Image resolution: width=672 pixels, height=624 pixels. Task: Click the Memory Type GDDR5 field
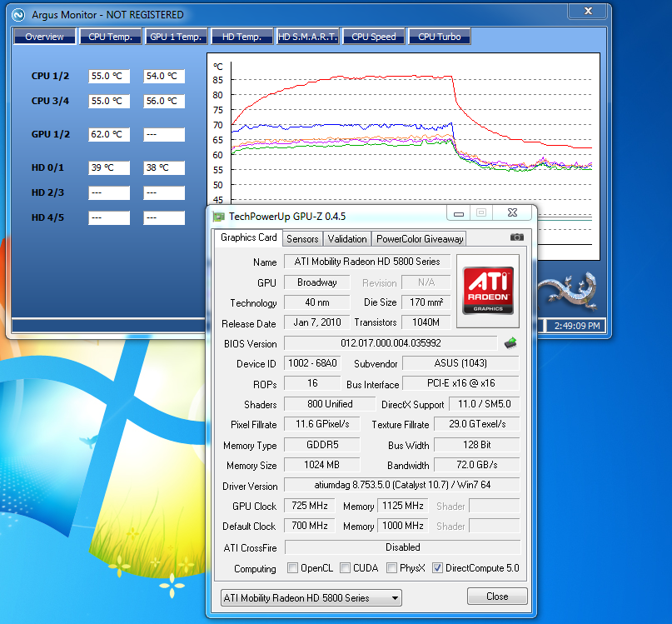(x=322, y=445)
